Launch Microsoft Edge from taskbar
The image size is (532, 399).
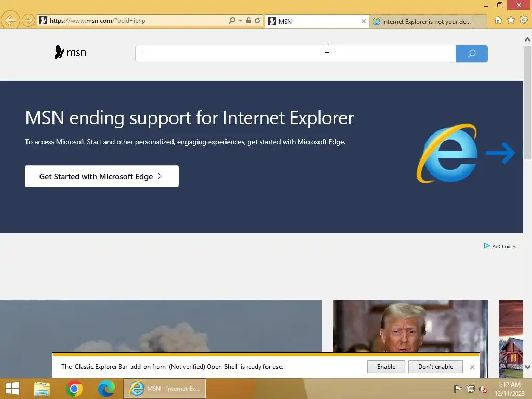point(106,389)
